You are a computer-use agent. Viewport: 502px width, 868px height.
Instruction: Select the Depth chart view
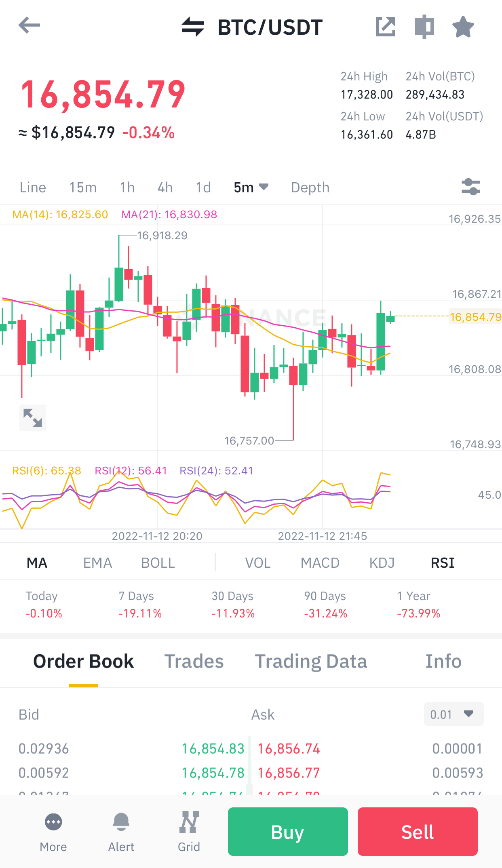click(310, 188)
